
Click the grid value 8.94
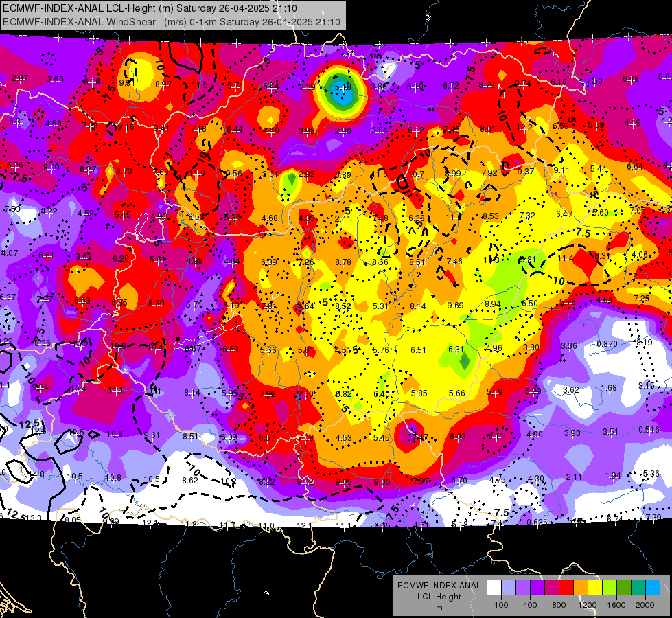493,304
